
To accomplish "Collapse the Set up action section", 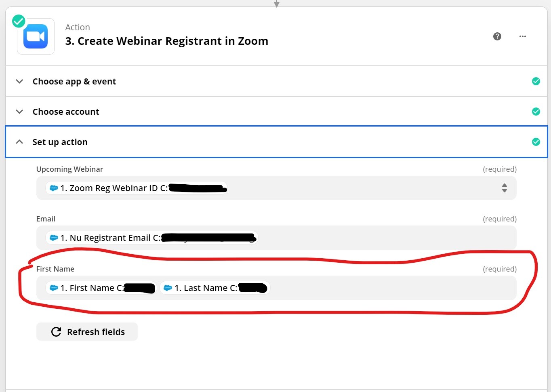I will point(19,142).
